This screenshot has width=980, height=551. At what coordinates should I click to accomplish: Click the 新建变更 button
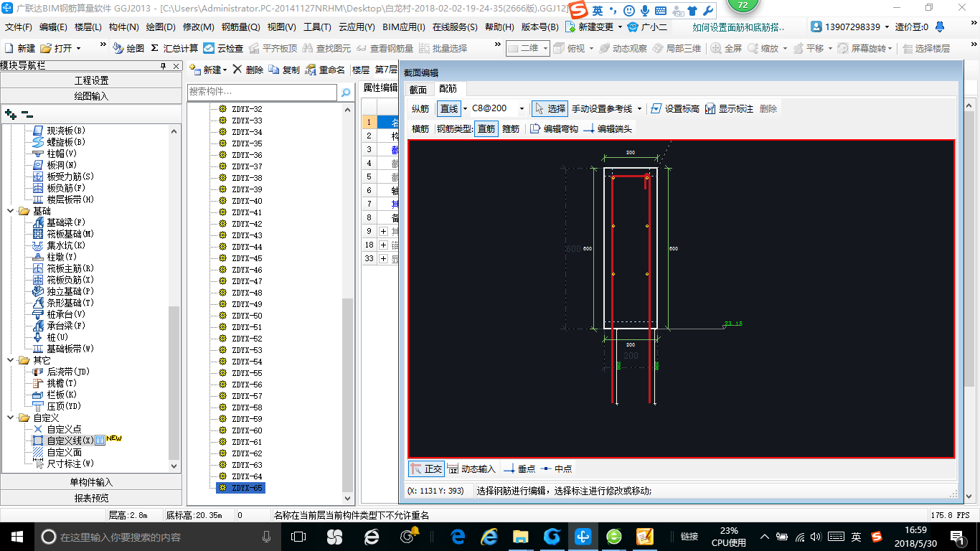(x=590, y=27)
